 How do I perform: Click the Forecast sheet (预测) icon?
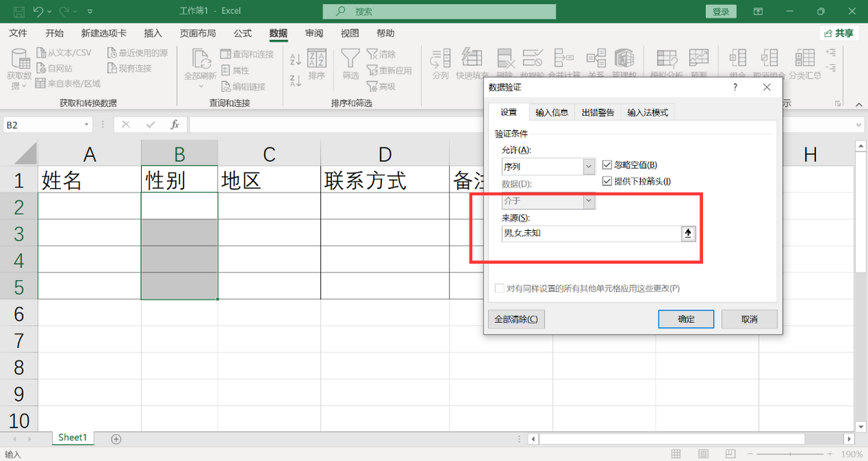[x=699, y=59]
